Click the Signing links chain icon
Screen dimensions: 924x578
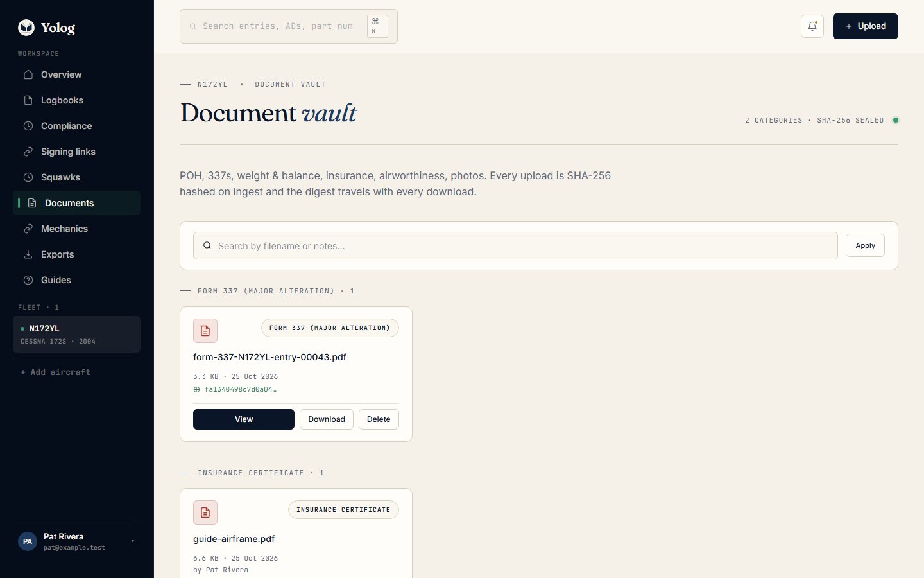point(28,152)
